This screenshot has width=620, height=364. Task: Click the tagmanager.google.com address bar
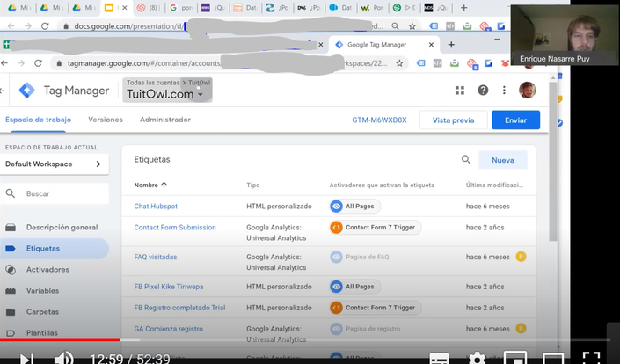[228, 63]
